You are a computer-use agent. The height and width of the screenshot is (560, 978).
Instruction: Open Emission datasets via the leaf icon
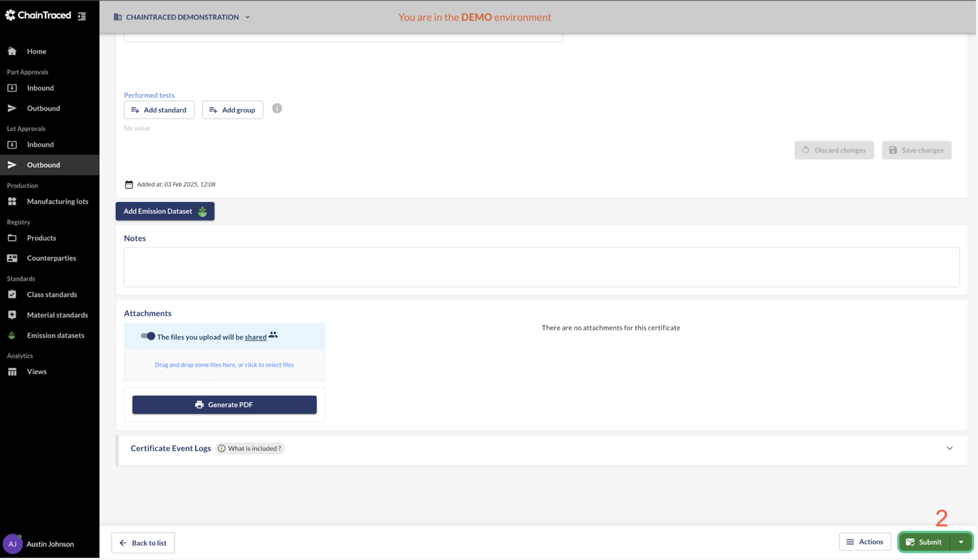point(12,335)
